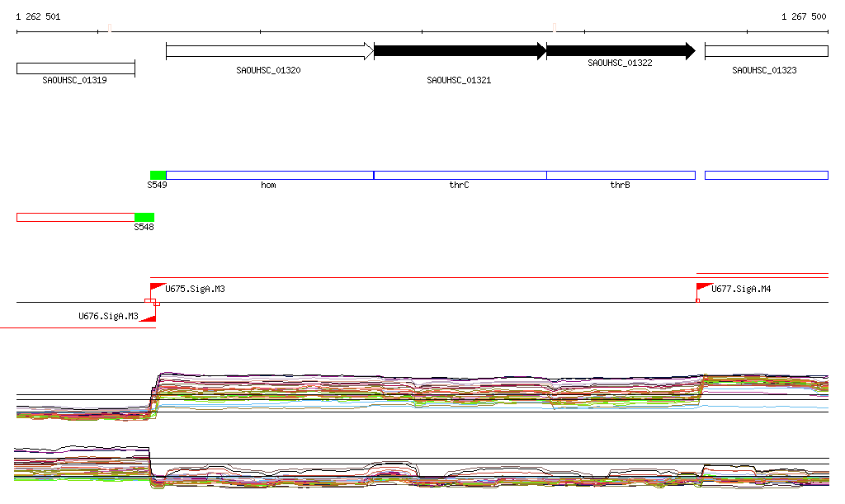Click the SAOUHSC_01321 text label
The height and width of the screenshot is (504, 845).
coord(459,80)
